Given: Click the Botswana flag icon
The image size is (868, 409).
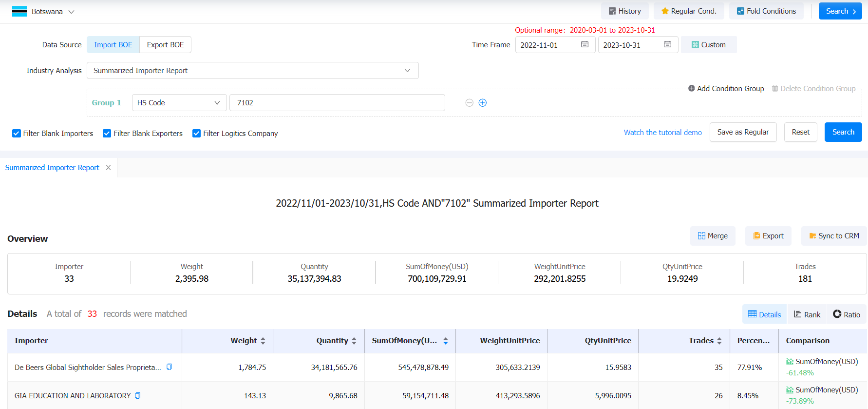Looking at the screenshot, I should pos(19,11).
